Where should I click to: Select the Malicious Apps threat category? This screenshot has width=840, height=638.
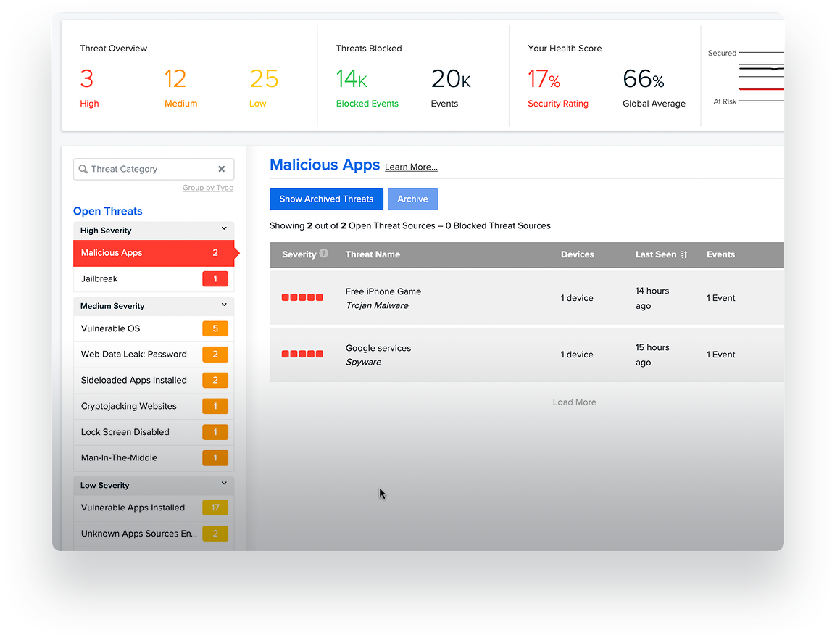coord(154,253)
